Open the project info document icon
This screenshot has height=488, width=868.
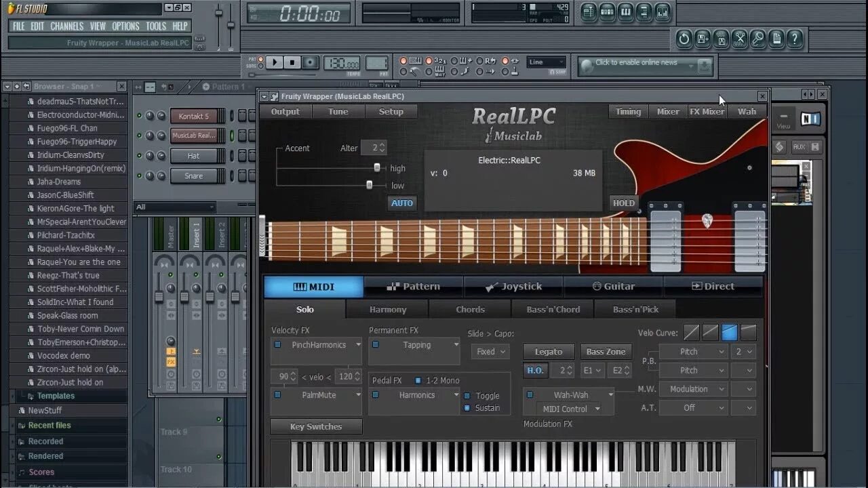[x=777, y=39]
